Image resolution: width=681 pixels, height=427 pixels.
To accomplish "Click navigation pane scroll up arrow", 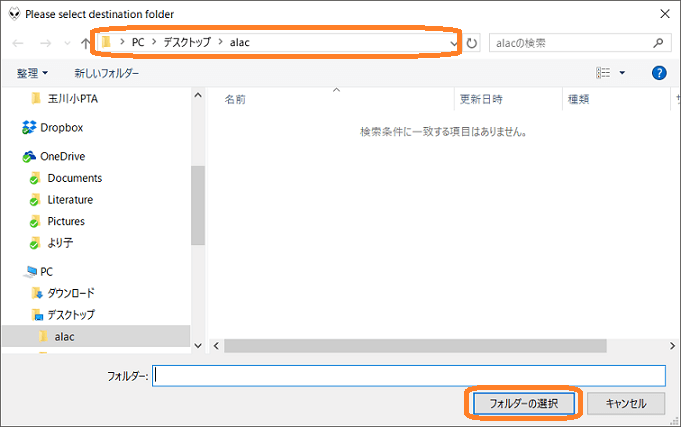I will tap(198, 95).
